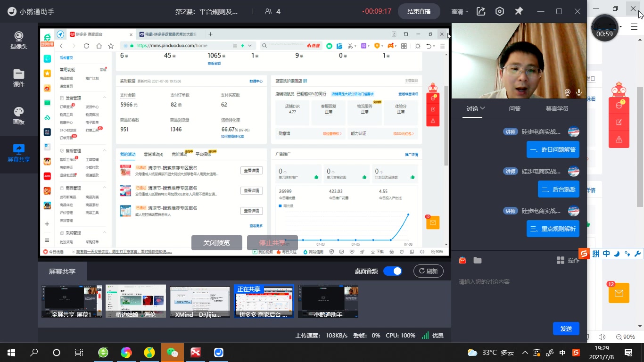Screen dimensions: 644x362
Task: Open the scissors screenshot tool in preview
Action: click(x=350, y=46)
